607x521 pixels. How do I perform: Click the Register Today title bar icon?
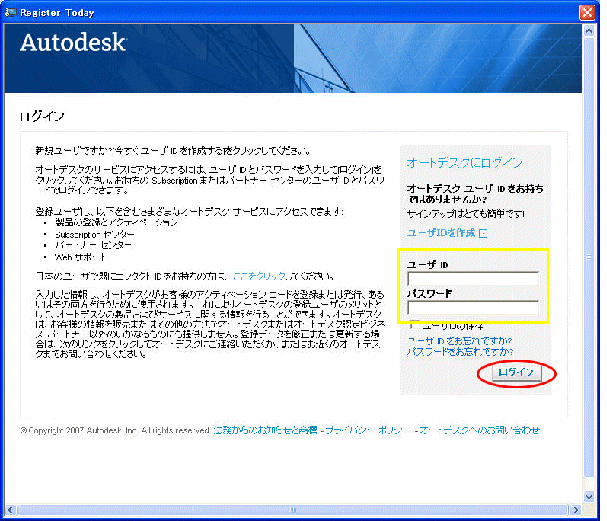[10, 12]
